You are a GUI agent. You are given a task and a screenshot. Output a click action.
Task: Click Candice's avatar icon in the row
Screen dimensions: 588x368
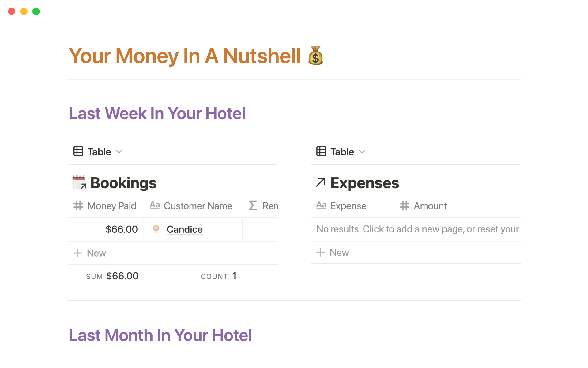[x=156, y=229]
